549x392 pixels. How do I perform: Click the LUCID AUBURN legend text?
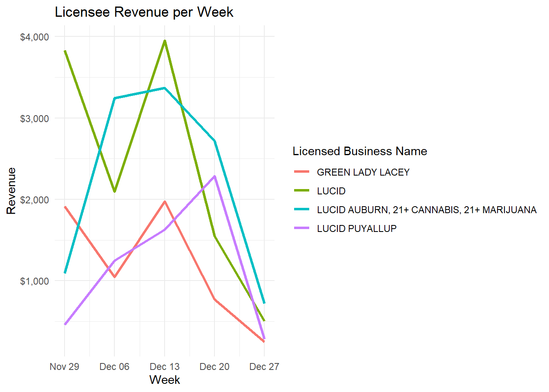pyautogui.click(x=426, y=210)
